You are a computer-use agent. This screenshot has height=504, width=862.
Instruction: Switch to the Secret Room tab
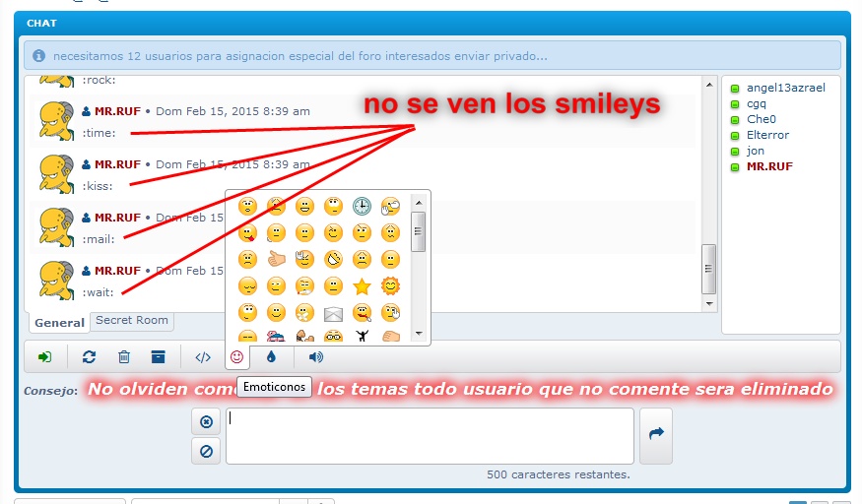coord(132,321)
